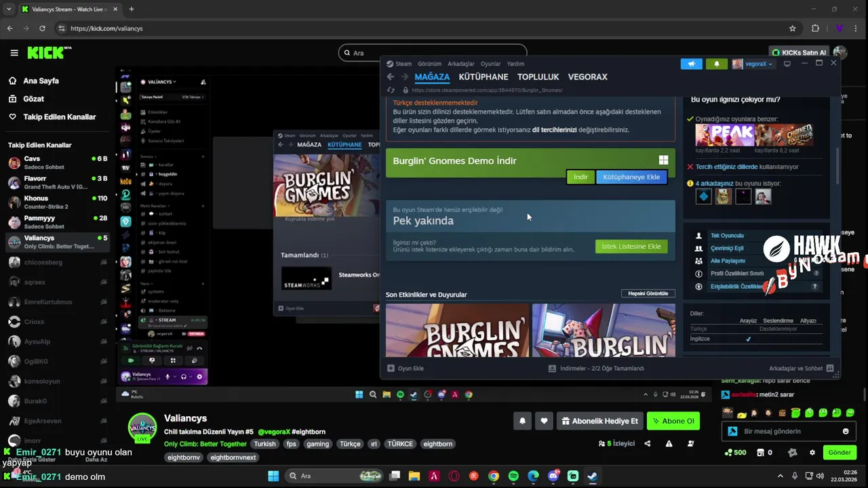Click the Steam store URL bar
Image resolution: width=868 pixels, height=488 pixels.
tap(487, 89)
